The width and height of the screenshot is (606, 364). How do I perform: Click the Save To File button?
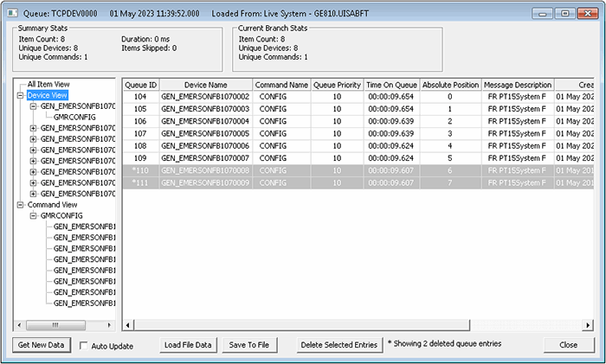(249, 345)
